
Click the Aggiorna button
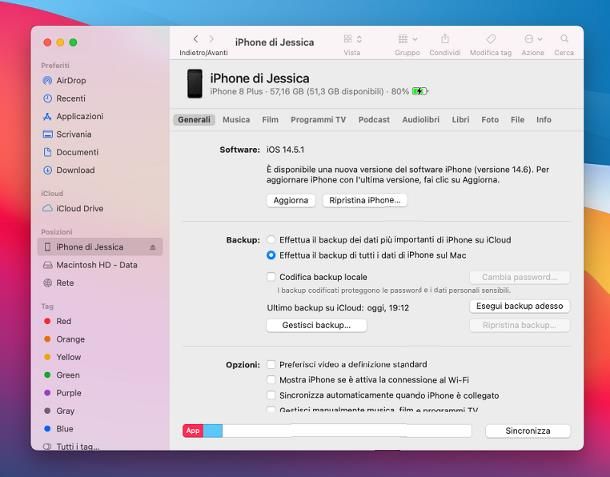coord(291,200)
